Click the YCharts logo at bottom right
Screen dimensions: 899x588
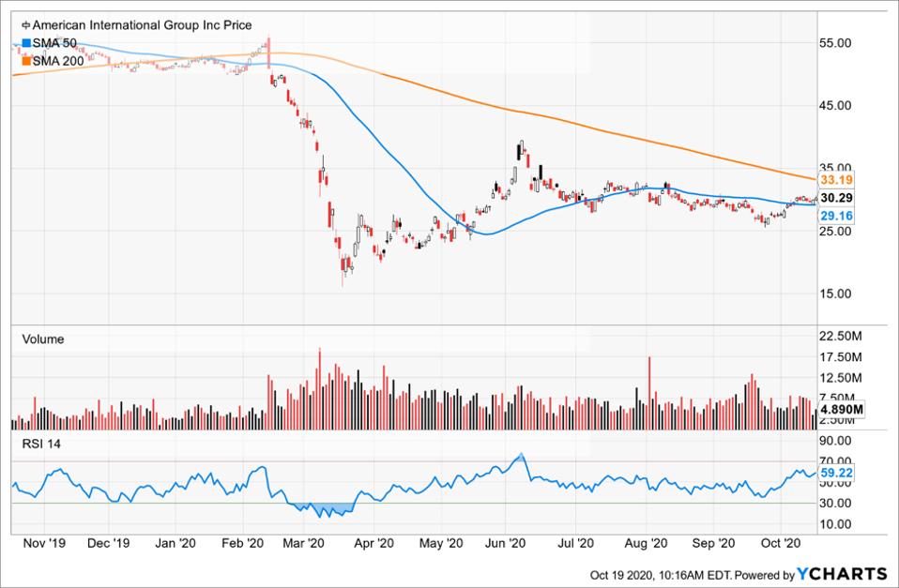(x=842, y=574)
